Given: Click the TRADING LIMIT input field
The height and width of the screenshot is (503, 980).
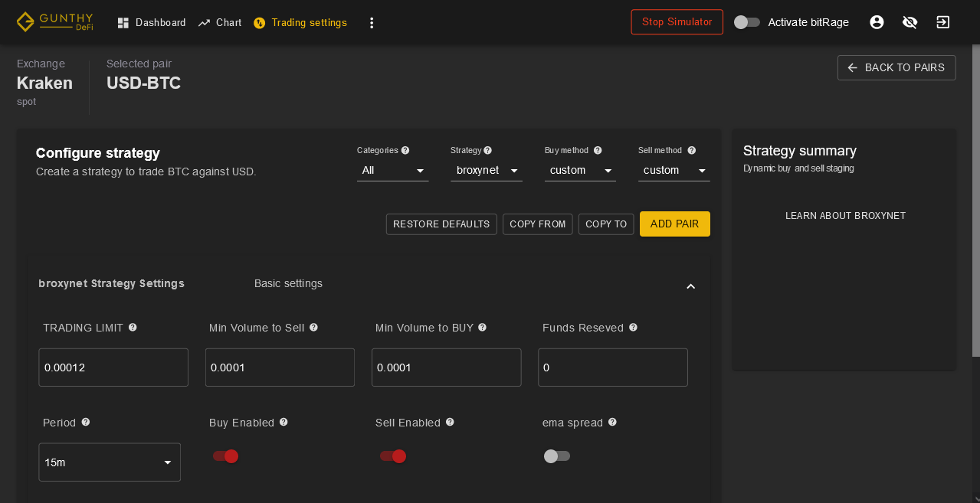Looking at the screenshot, I should [113, 367].
